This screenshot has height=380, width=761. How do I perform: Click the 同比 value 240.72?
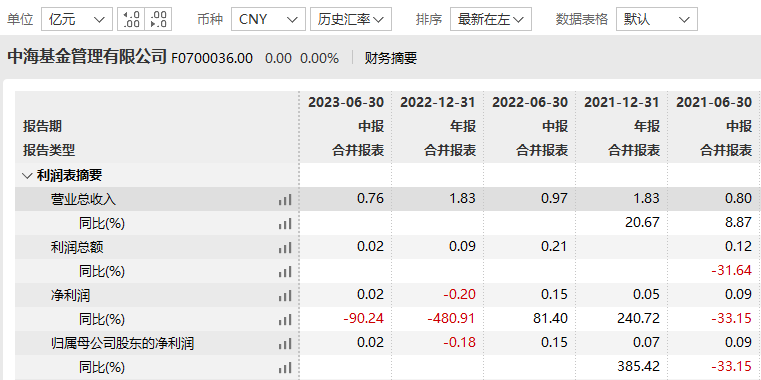[639, 319]
